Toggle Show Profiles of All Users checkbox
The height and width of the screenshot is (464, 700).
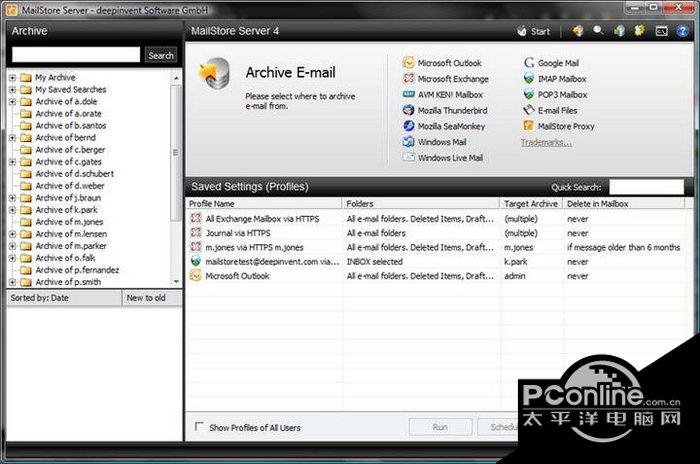coord(199,427)
